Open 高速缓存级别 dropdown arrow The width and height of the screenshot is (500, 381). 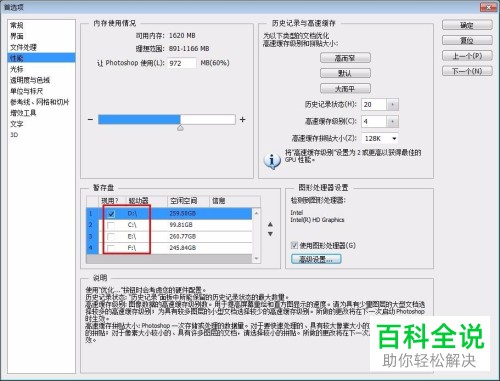click(392, 121)
